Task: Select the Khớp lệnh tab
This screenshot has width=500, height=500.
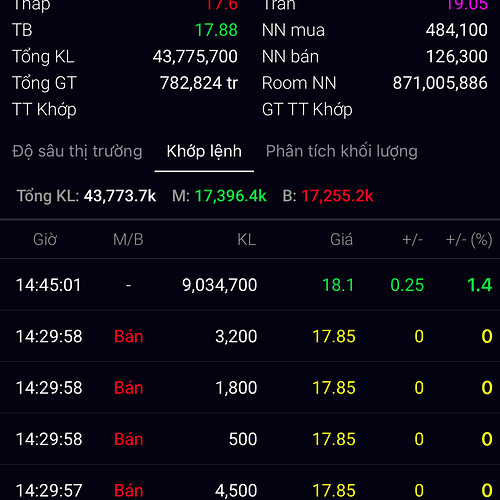Action: coord(204,152)
